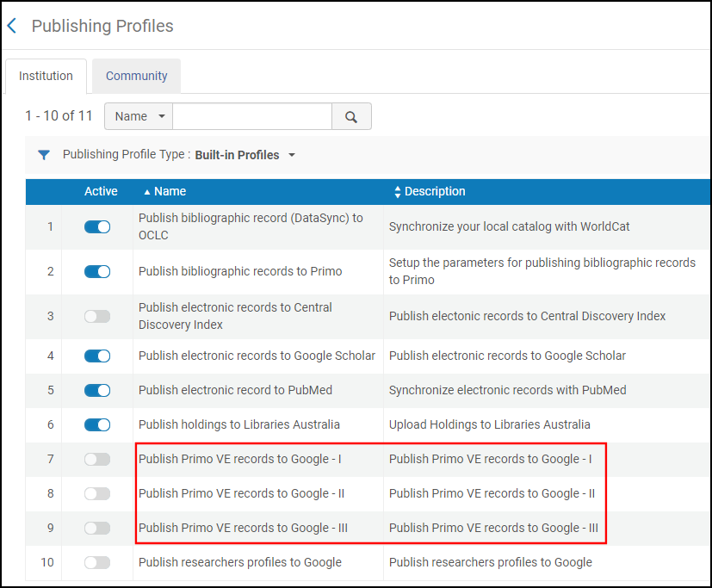Activate the researchers profiles to Google toggle
This screenshot has height=588, width=712.
[x=97, y=562]
